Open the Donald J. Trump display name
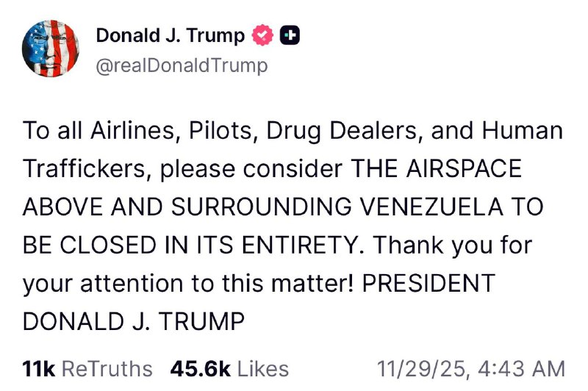 tap(171, 35)
